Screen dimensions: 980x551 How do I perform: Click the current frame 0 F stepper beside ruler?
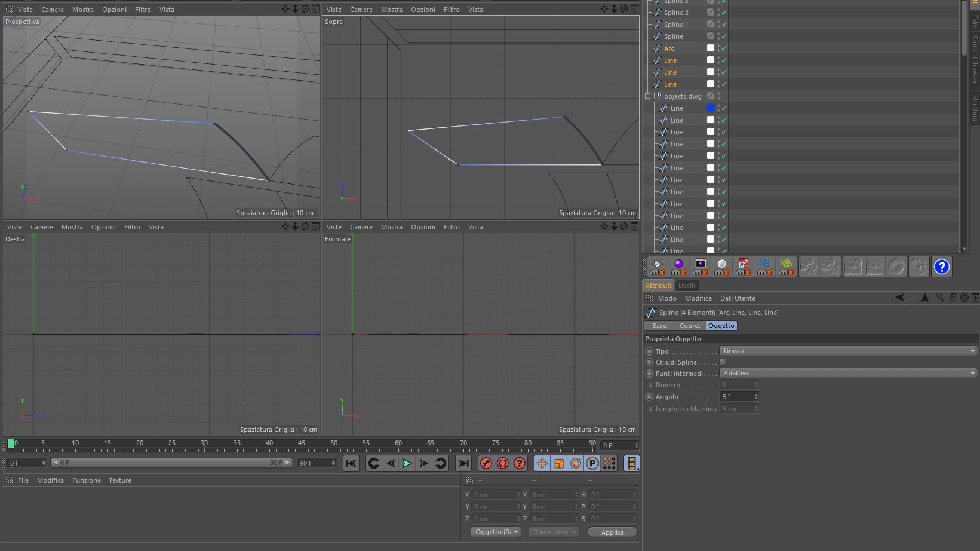(637, 446)
